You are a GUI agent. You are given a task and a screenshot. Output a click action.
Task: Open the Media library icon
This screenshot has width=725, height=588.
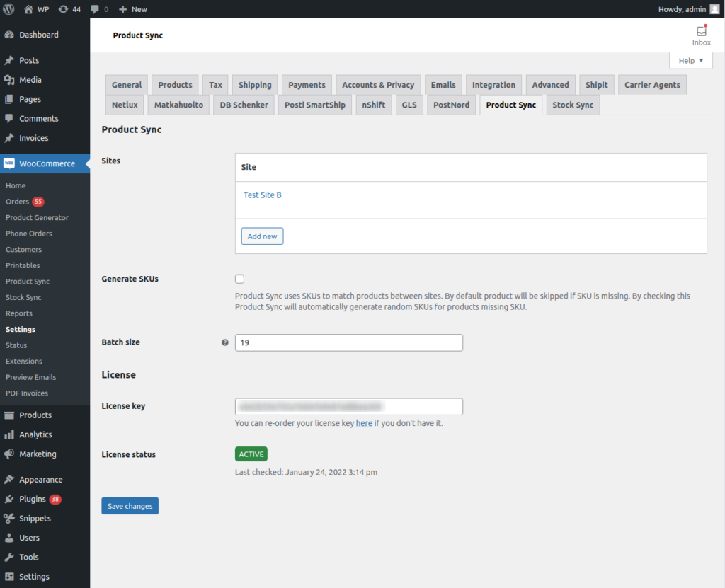[x=10, y=79]
